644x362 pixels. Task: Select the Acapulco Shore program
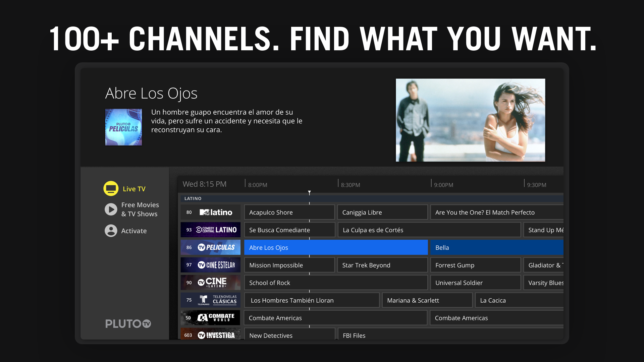pyautogui.click(x=289, y=212)
